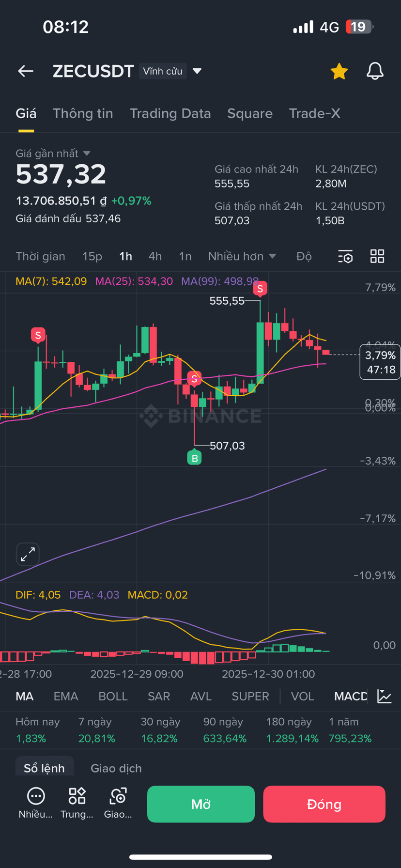Open the Trade-X tab
This screenshot has height=868, width=401.
(x=315, y=113)
